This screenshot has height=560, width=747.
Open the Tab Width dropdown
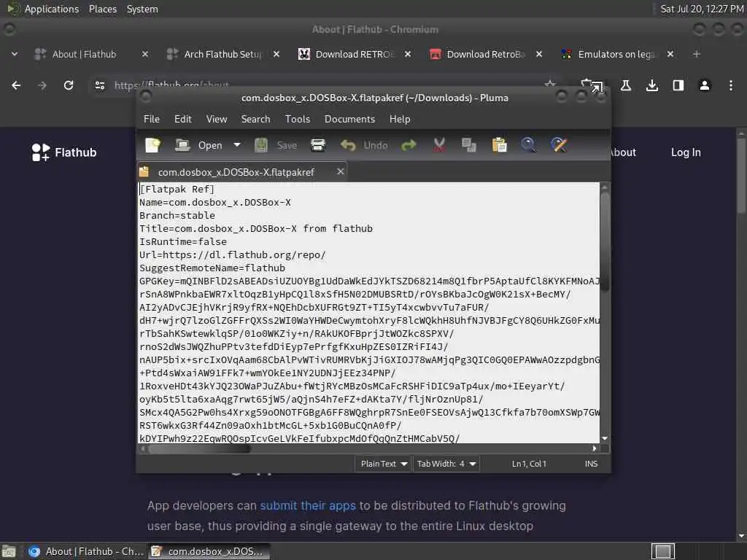446,464
